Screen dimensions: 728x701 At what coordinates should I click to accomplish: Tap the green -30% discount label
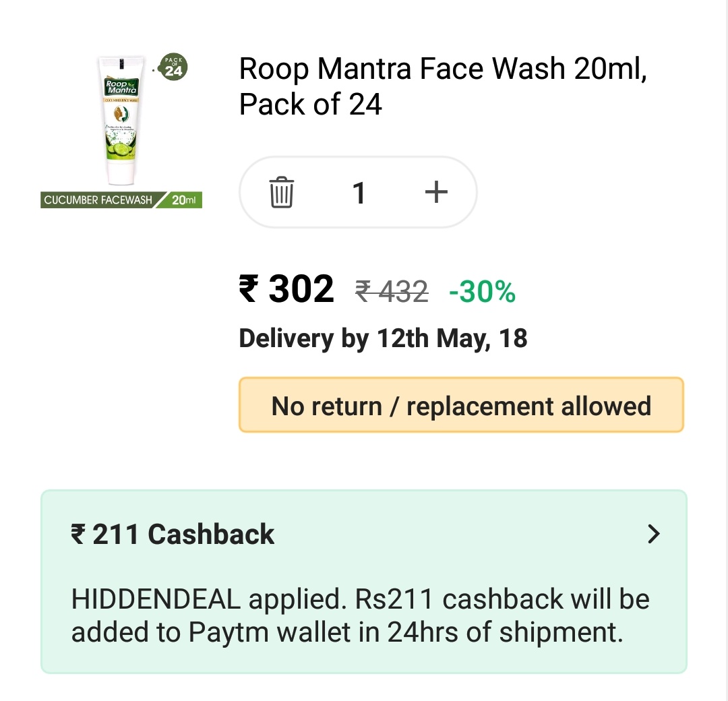pos(483,292)
